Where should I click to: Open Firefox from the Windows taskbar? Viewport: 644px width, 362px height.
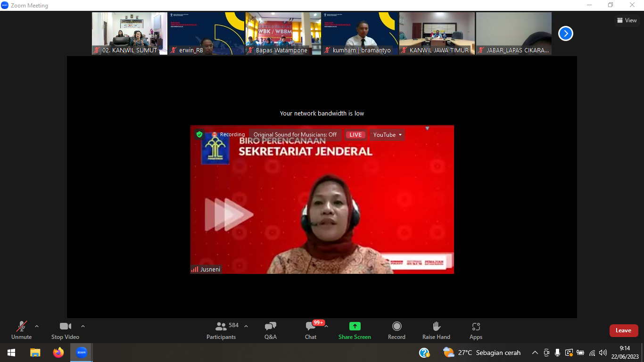coord(58,353)
